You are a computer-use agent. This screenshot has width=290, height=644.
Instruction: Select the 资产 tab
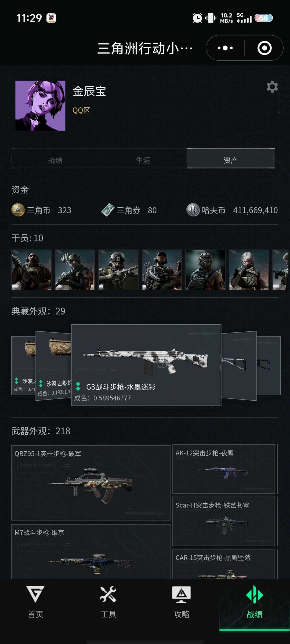tap(231, 159)
